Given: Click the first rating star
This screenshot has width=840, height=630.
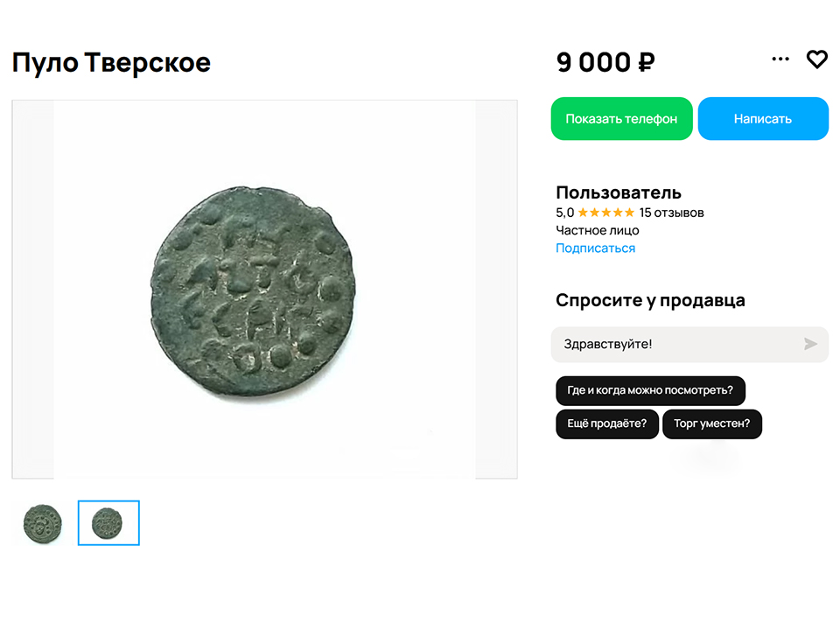Looking at the screenshot, I should [x=583, y=212].
